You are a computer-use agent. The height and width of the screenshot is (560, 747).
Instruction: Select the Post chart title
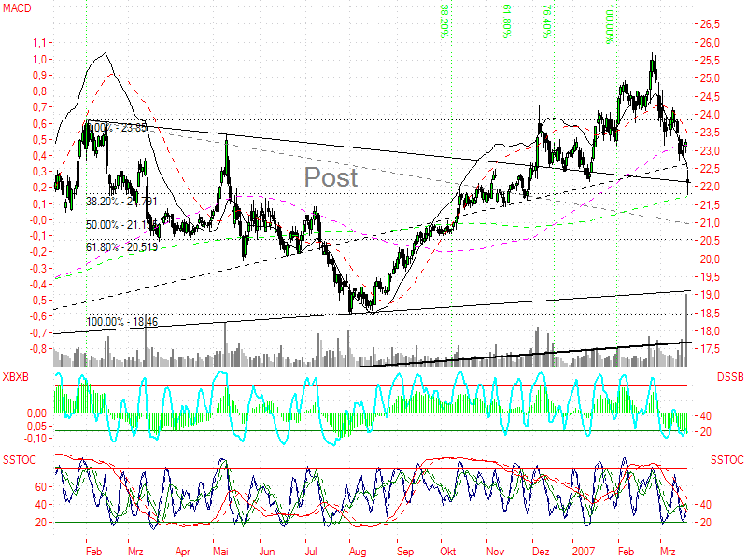[331, 177]
